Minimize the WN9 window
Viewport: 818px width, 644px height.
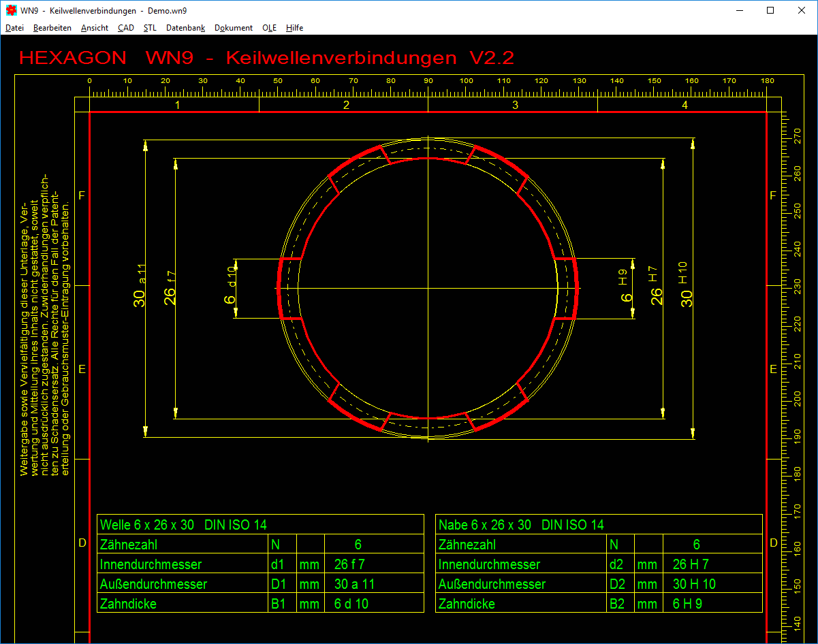(740, 10)
